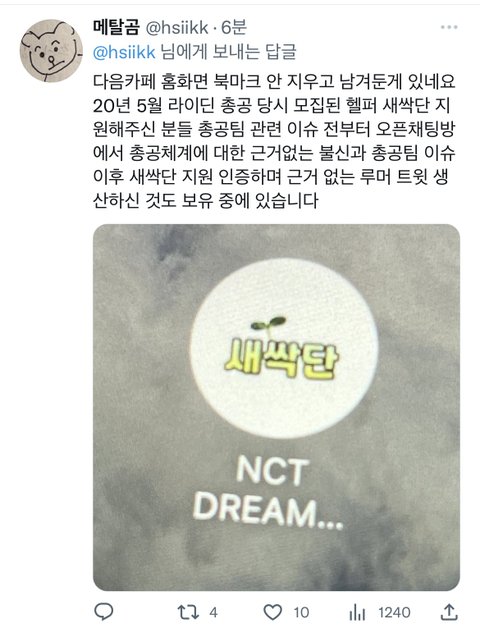This screenshot has height=633, width=480.
Task: Like the tweet with the heart icon
Action: click(272, 612)
